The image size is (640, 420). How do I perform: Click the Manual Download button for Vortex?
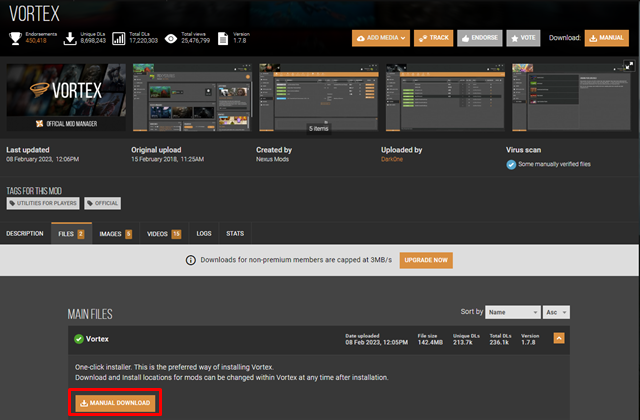tap(115, 403)
